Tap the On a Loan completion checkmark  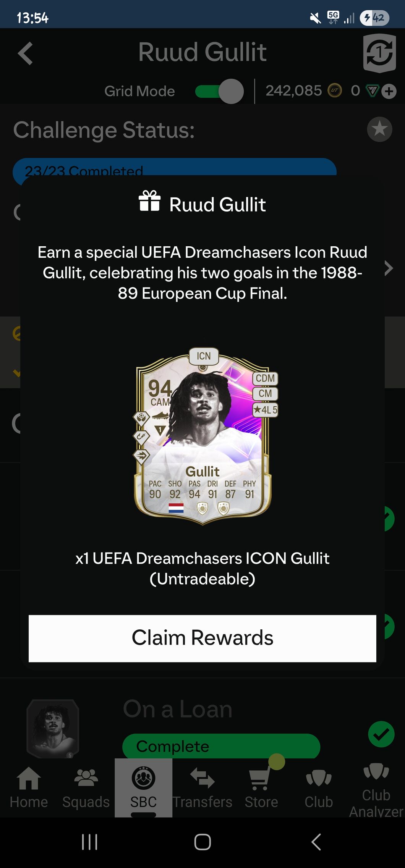point(381,734)
